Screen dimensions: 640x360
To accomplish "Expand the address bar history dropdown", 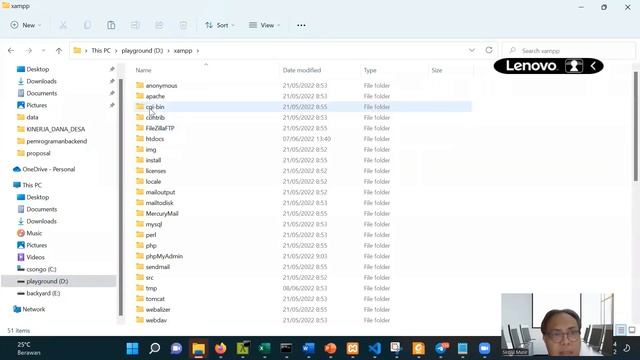I will [472, 51].
